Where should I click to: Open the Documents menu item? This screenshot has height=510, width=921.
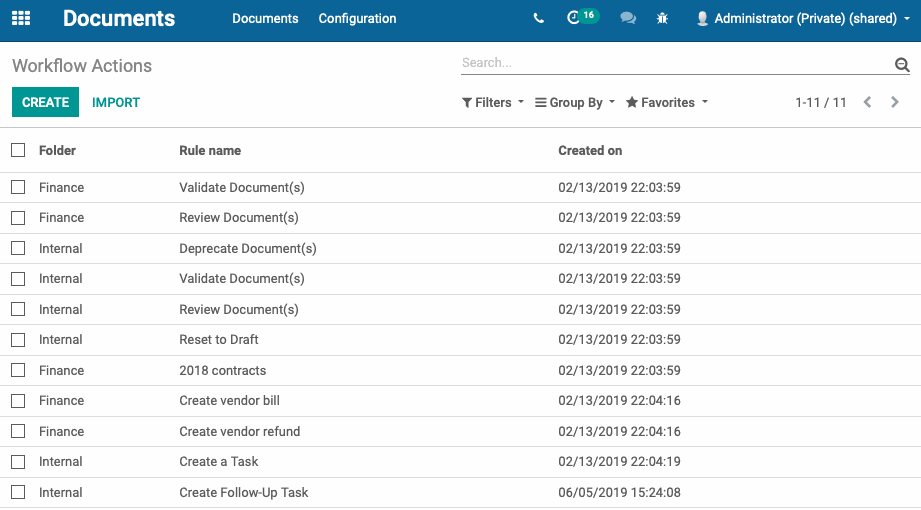265,19
